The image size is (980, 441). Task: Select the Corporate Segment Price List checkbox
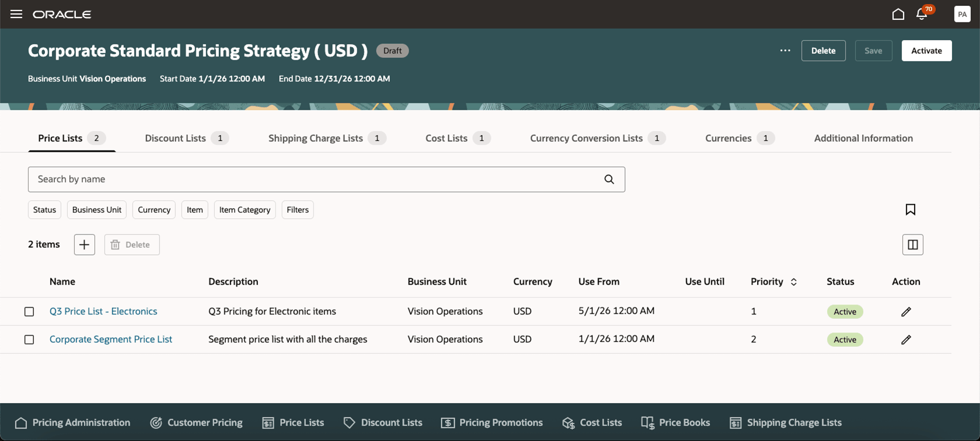pyautogui.click(x=29, y=339)
